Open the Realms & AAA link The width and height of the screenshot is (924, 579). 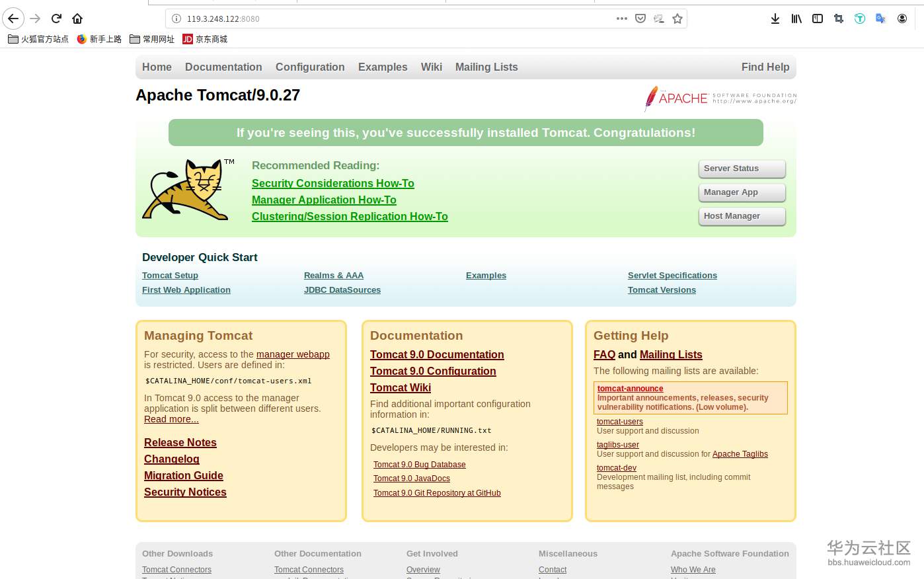point(334,276)
